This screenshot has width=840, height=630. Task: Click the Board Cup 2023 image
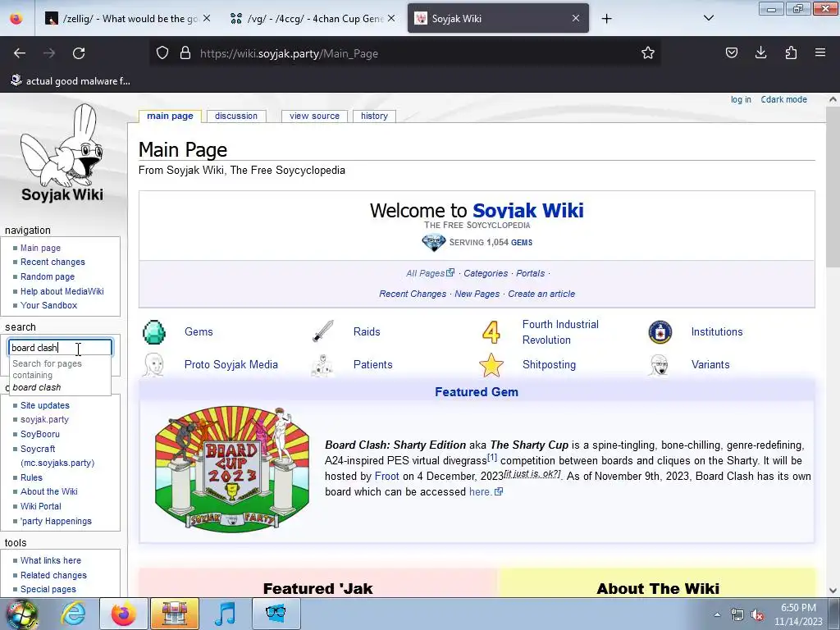point(232,469)
